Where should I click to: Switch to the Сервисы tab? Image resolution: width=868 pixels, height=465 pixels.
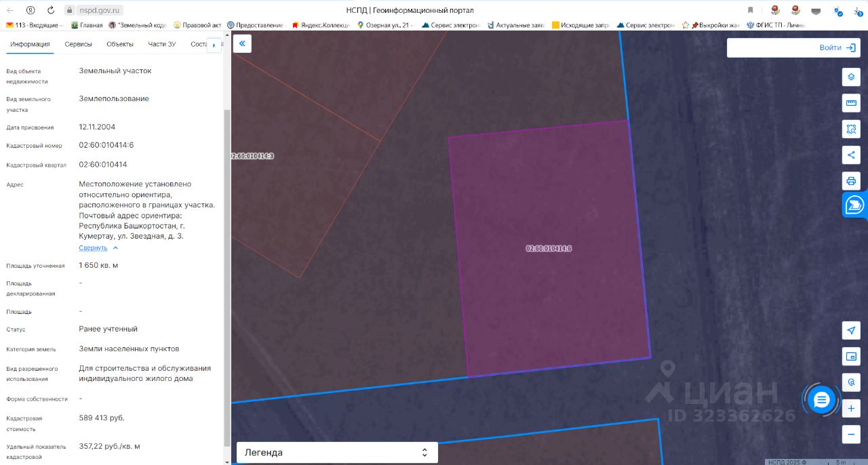[79, 44]
